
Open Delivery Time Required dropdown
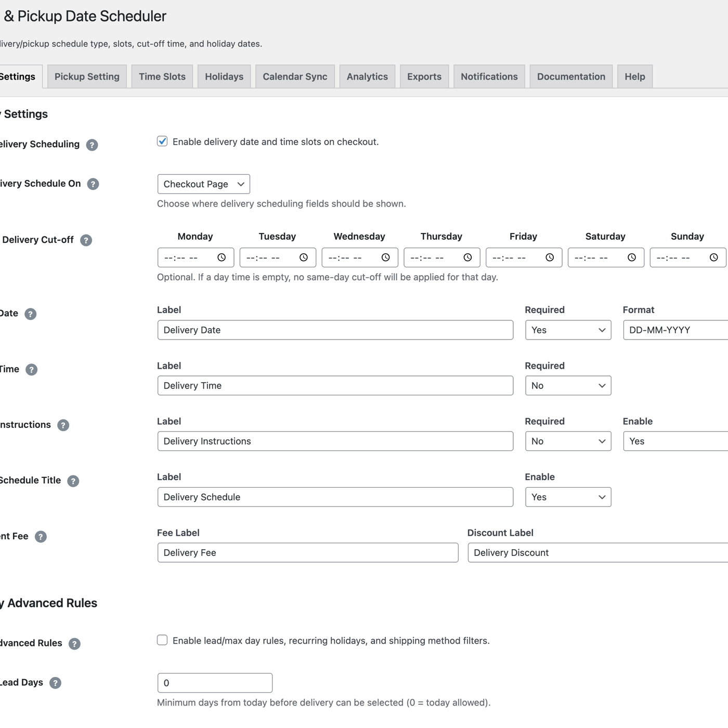click(x=568, y=386)
